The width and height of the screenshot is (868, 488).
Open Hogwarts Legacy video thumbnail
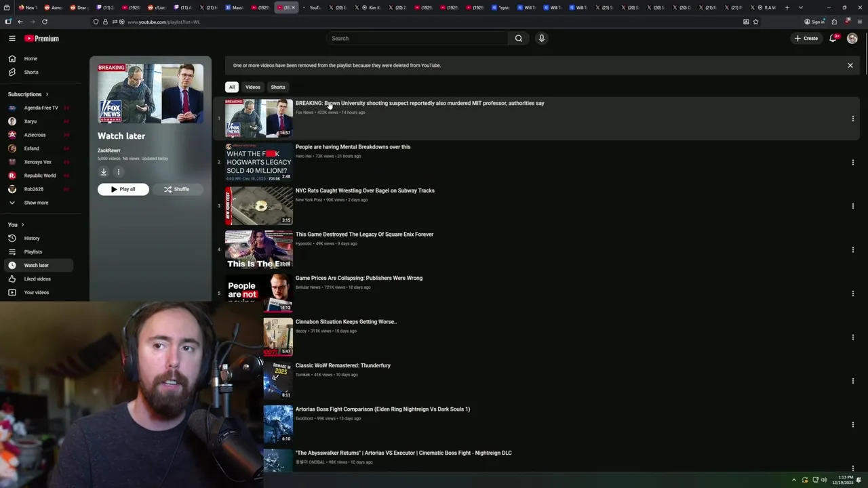point(259,162)
